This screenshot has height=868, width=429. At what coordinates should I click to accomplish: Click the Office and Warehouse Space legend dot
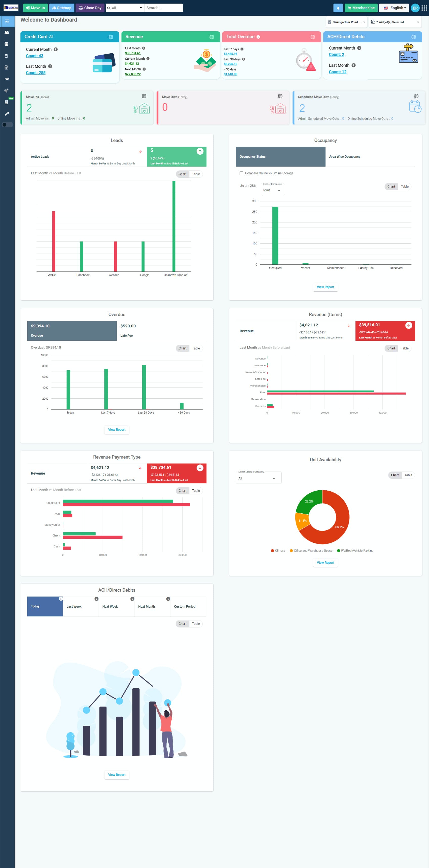click(291, 551)
